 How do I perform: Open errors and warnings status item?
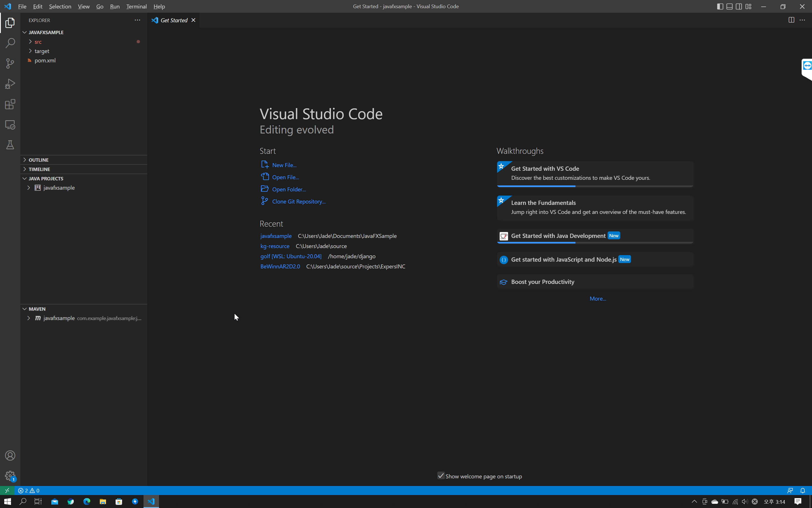(29, 490)
